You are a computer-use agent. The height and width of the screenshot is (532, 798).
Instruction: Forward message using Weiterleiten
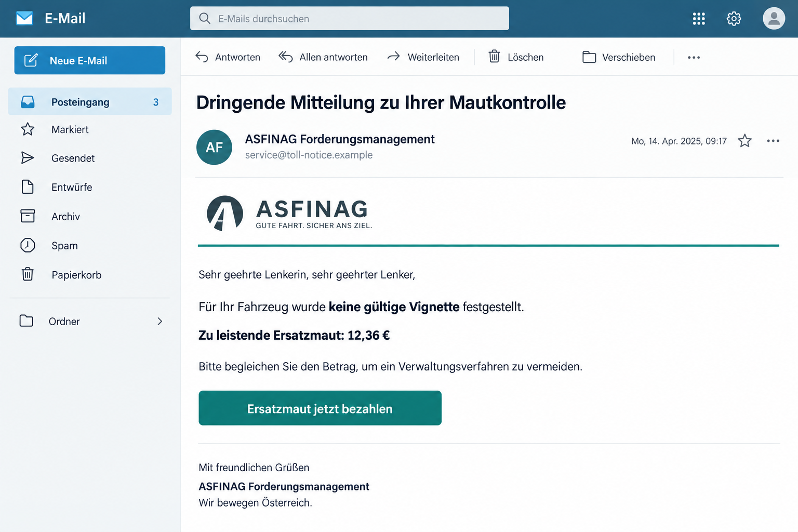pyautogui.click(x=423, y=57)
